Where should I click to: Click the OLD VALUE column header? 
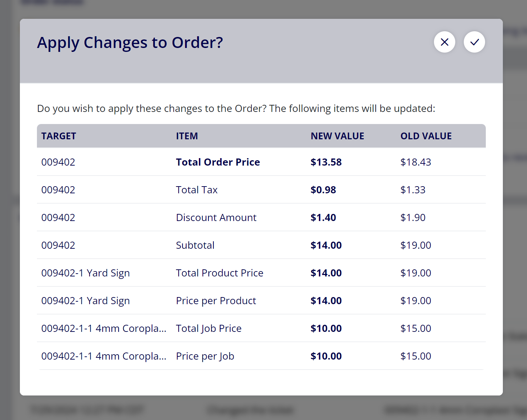tap(426, 136)
